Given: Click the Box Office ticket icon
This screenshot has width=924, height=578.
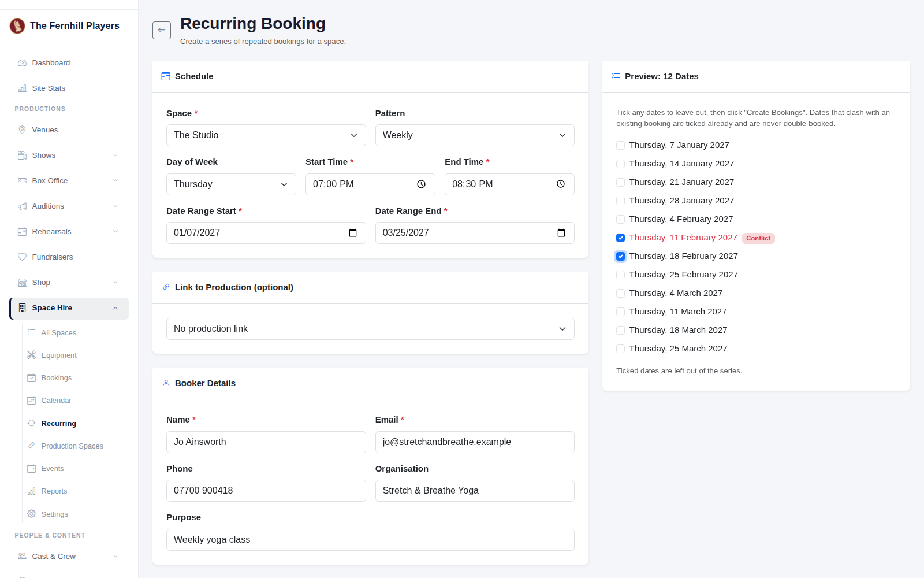Looking at the screenshot, I should tap(23, 181).
